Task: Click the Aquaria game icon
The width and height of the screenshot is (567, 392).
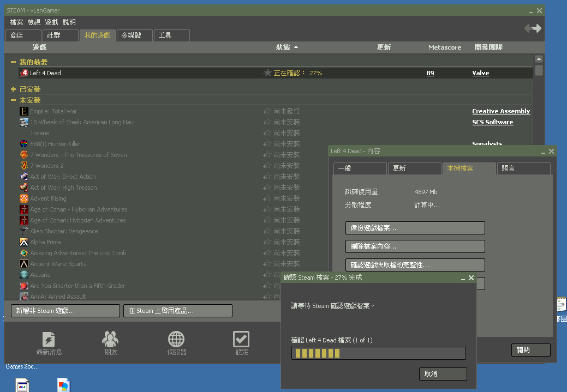Action: point(24,275)
